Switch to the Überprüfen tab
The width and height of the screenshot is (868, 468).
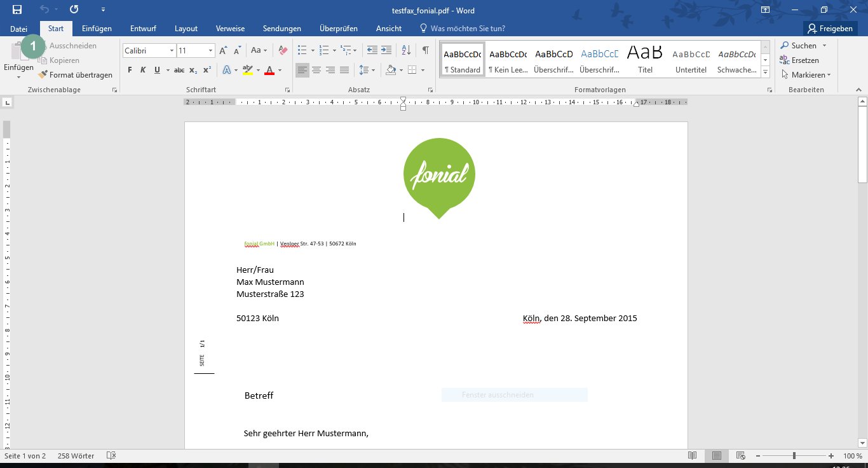click(x=339, y=29)
